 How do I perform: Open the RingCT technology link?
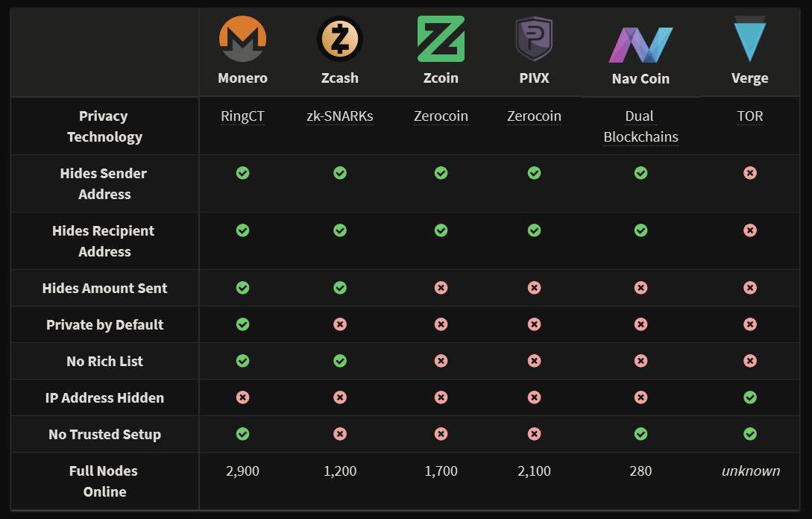pos(242,116)
